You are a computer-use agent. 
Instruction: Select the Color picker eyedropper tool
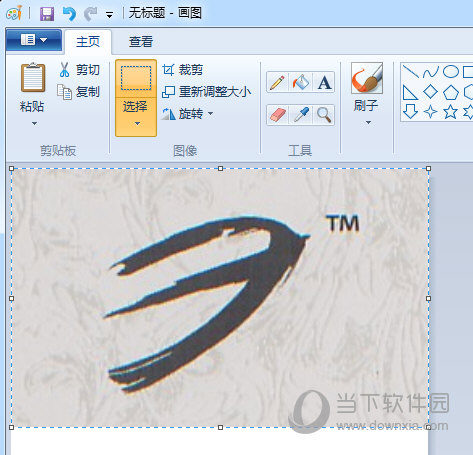[x=301, y=115]
